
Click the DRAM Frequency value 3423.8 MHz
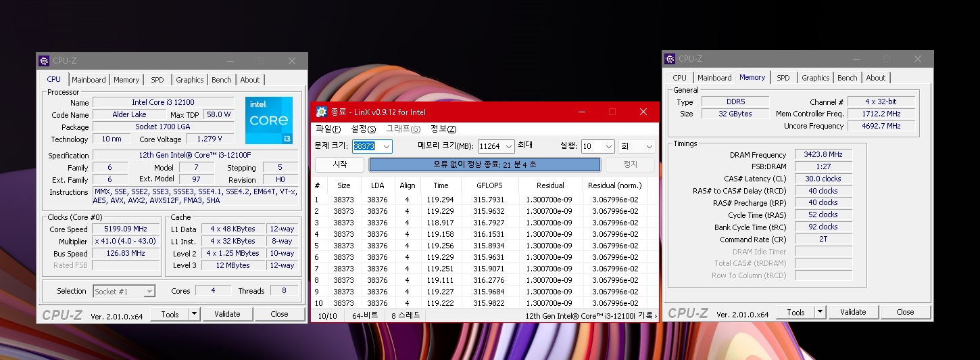point(823,155)
